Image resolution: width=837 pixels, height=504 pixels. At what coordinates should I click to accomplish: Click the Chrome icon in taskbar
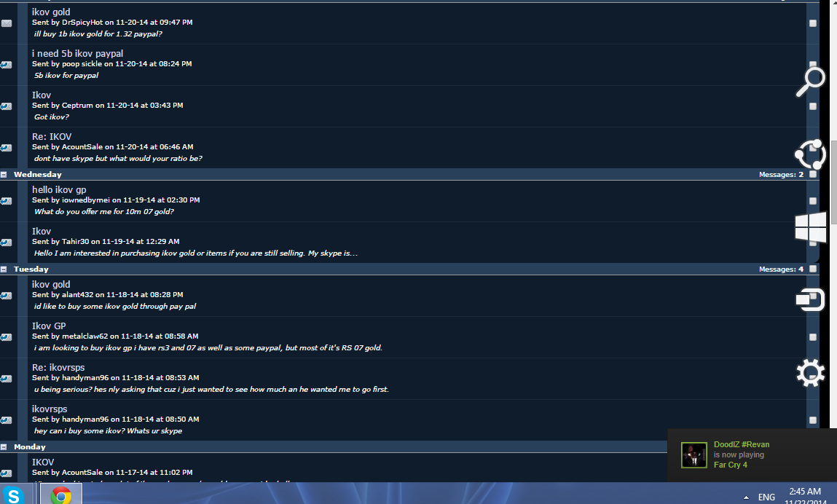tap(61, 495)
